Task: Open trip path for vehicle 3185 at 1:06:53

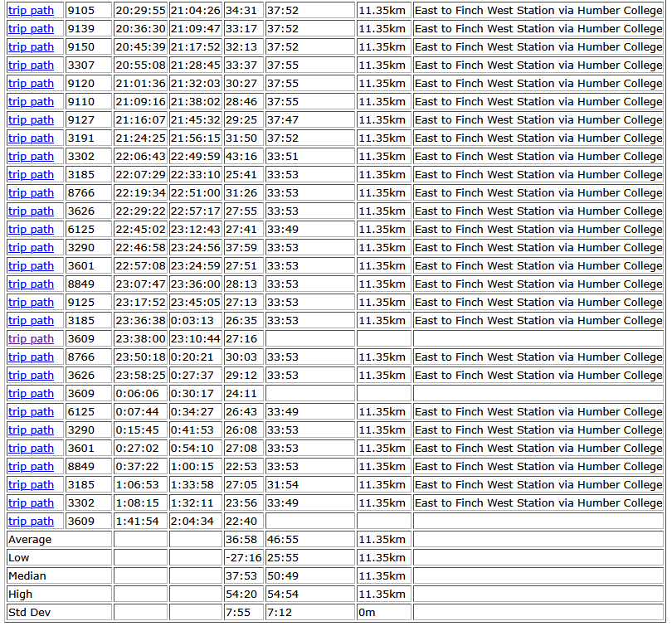Action: [x=31, y=485]
